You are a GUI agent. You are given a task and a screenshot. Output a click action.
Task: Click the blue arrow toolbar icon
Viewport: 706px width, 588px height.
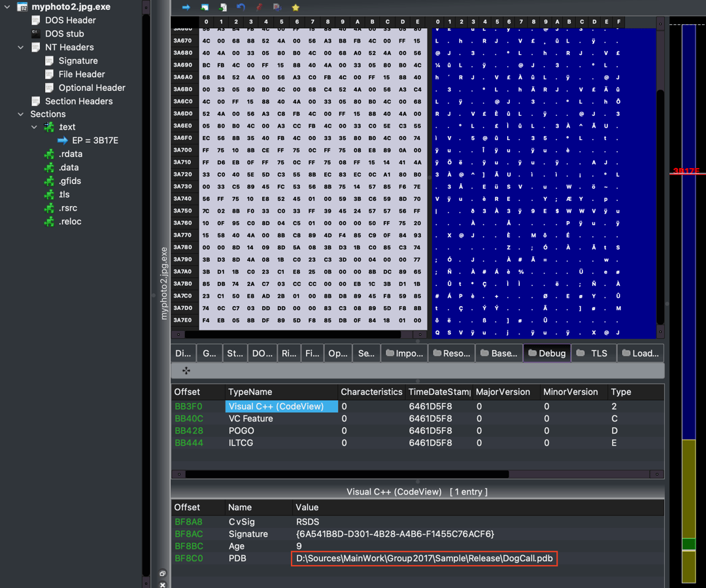(x=186, y=7)
